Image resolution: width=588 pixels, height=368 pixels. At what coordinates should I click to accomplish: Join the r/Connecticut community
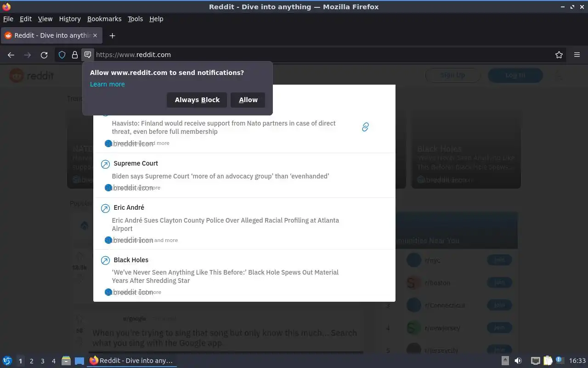499,305
